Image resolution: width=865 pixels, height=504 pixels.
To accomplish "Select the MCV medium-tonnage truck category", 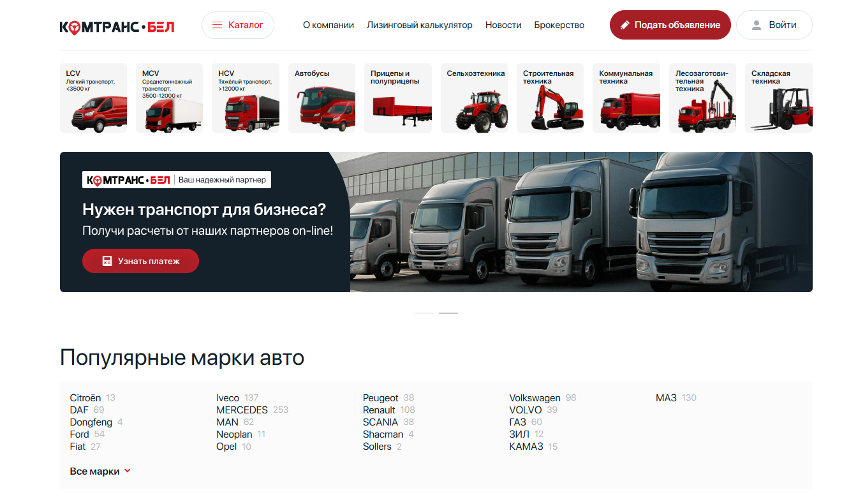I will (x=169, y=98).
